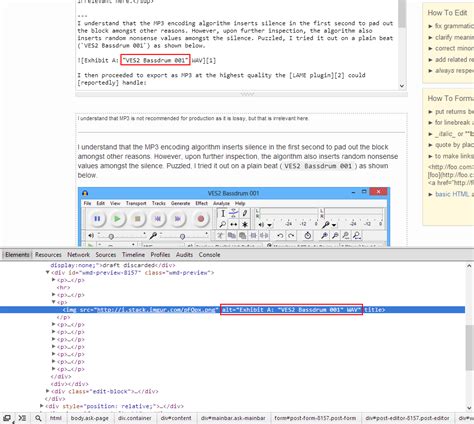Expand the <p> node directly above the <hr>
The height and width of the screenshot is (424, 474).
coord(53,280)
